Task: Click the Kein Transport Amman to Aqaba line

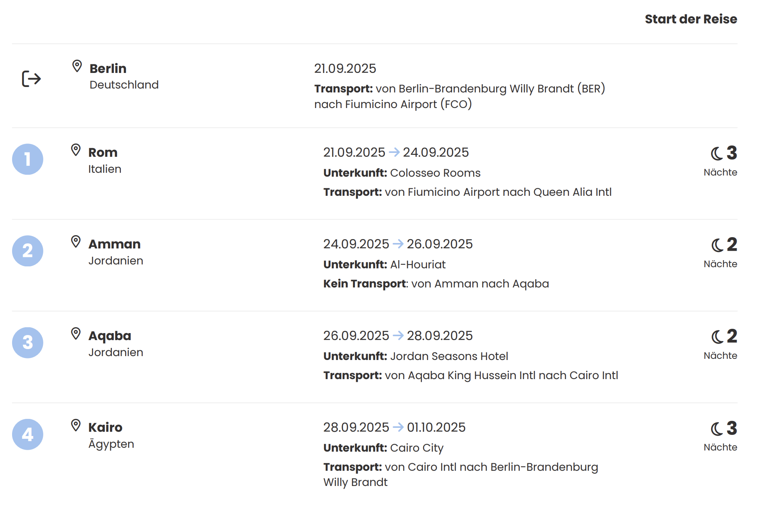Action: pyautogui.click(x=436, y=284)
